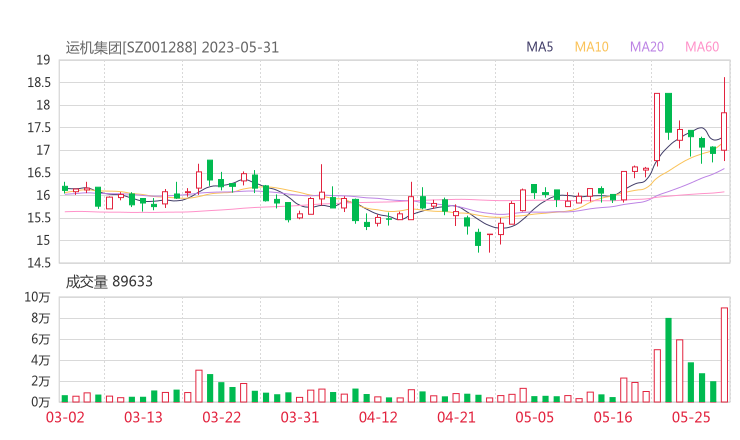Click the 04-12 date axis label
Viewport: 740px width, 440px height.
pos(378,417)
